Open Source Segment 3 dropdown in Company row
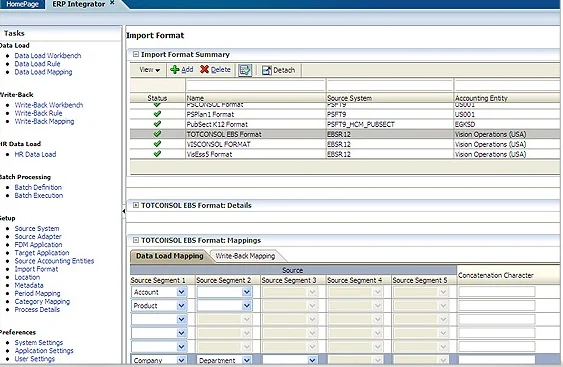This screenshot has height=367, width=563. click(x=312, y=360)
